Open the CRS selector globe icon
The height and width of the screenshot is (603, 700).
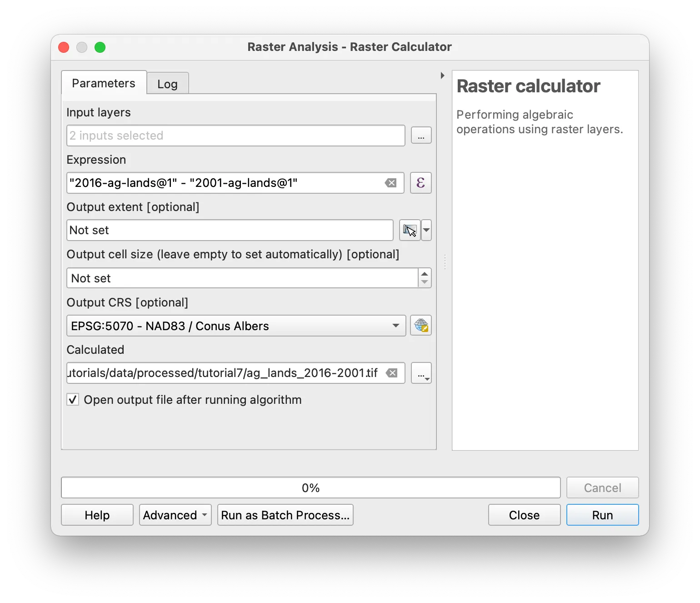click(x=420, y=326)
